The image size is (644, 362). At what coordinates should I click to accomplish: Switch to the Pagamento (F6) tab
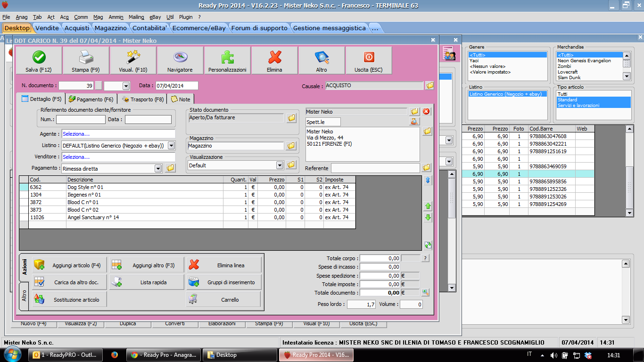click(91, 99)
